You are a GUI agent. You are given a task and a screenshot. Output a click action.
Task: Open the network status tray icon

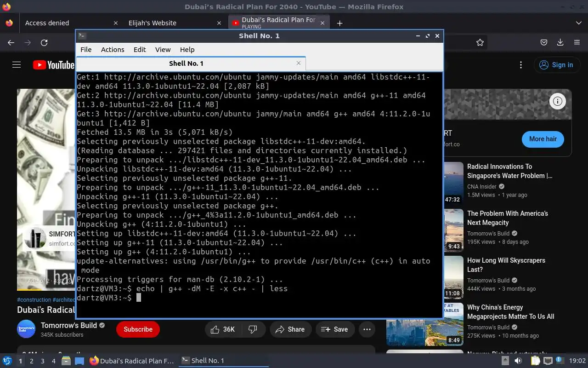548,361
